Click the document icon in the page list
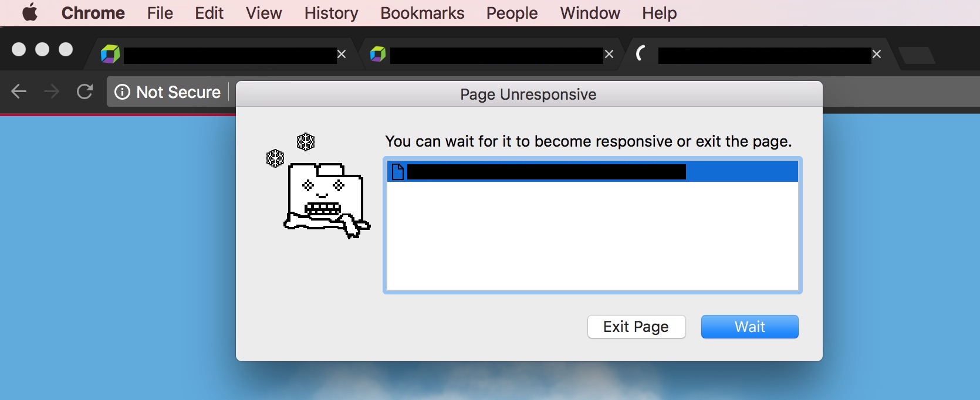Screen dimensions: 980x400 [398, 172]
